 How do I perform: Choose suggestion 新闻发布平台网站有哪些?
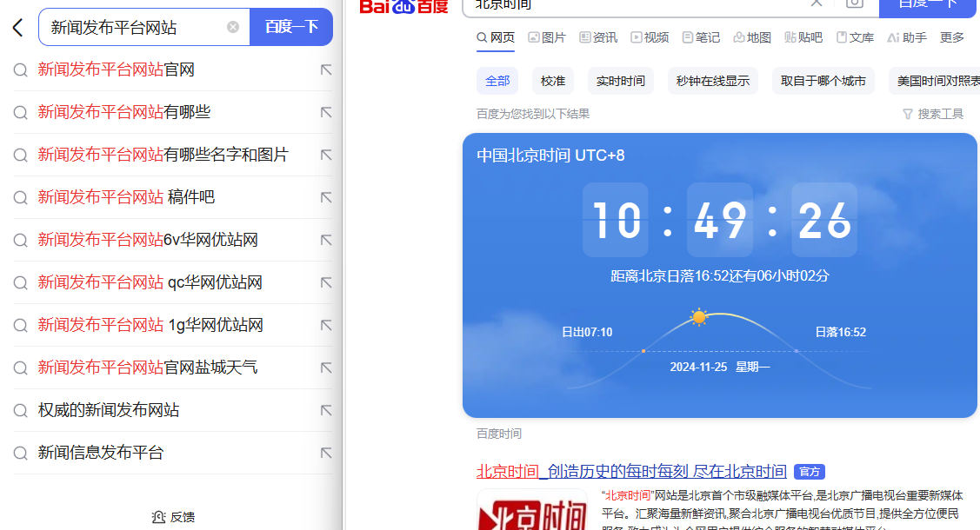(124, 112)
